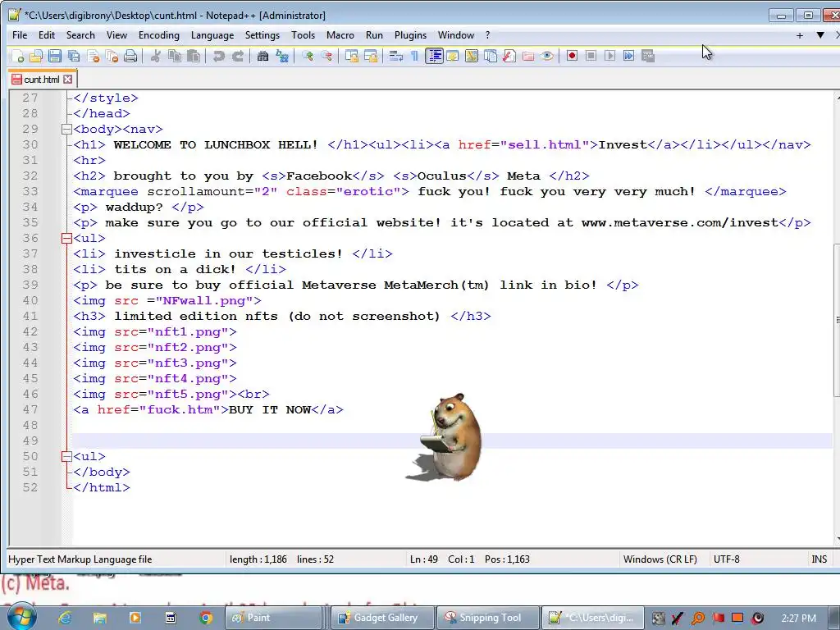The height and width of the screenshot is (630, 840).
Task: Switch to Snipping Tool taskbar button
Action: pyautogui.click(x=486, y=618)
